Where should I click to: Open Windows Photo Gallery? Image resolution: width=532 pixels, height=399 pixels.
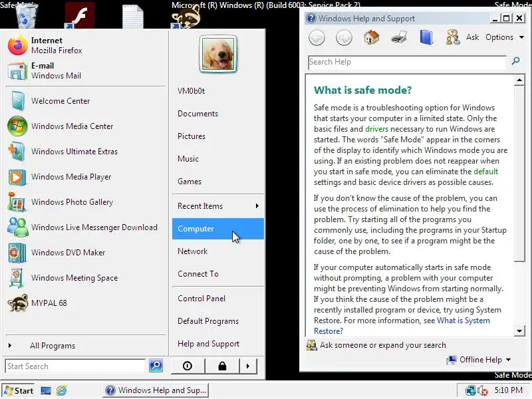[x=86, y=202]
